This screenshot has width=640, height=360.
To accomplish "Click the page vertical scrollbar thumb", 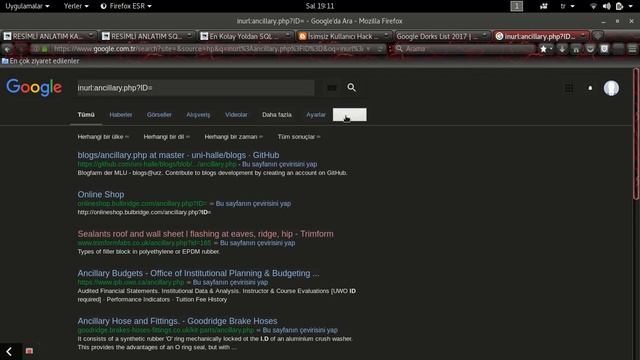I will tap(636, 134).
